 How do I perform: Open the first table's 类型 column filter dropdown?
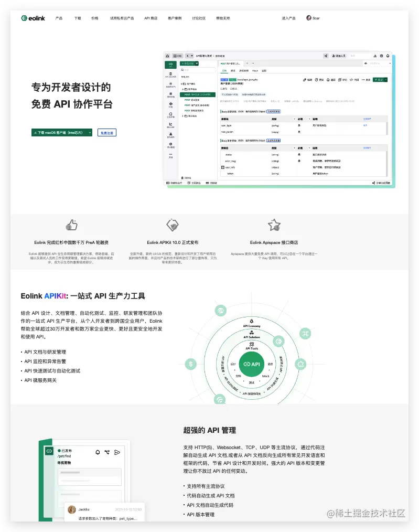[294, 119]
